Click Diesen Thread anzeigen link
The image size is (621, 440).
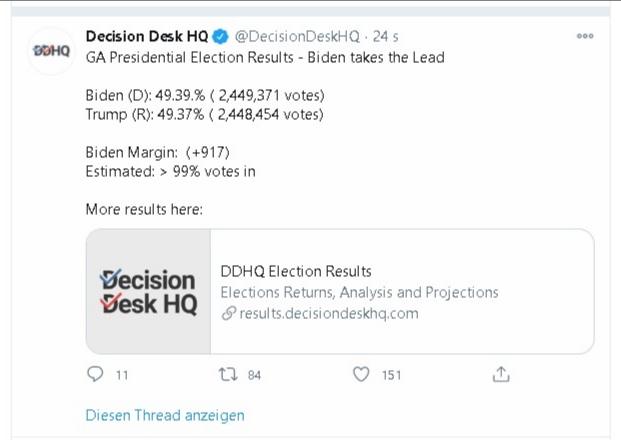click(x=165, y=415)
